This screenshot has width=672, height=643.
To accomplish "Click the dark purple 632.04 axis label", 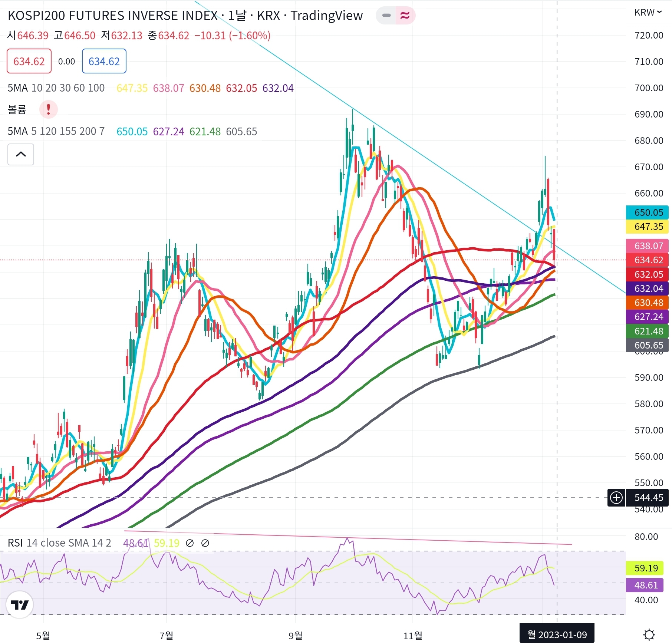I will pos(647,288).
